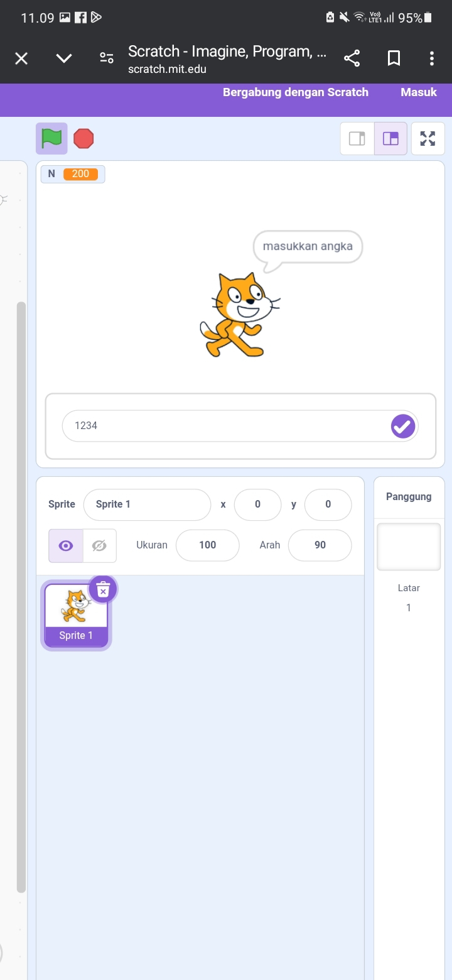Viewport: 452px width, 980px height.
Task: Open the browser site settings icon
Action: (107, 58)
